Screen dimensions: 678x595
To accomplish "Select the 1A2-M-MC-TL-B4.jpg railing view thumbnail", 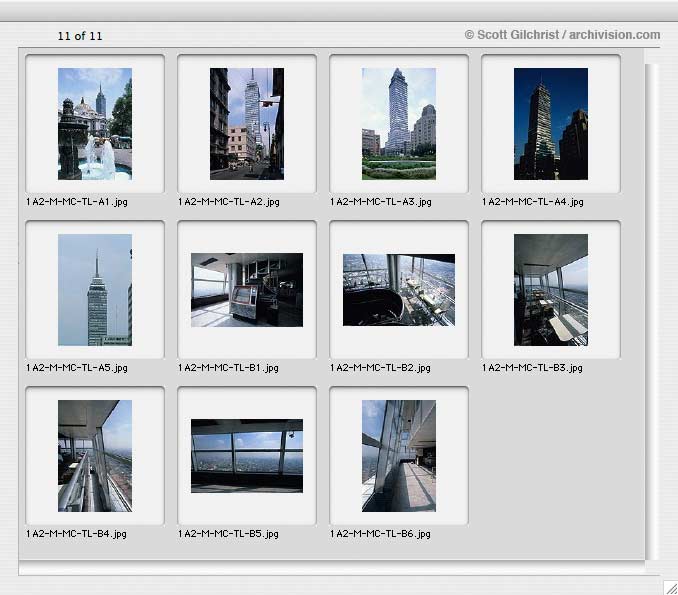I will (95, 456).
